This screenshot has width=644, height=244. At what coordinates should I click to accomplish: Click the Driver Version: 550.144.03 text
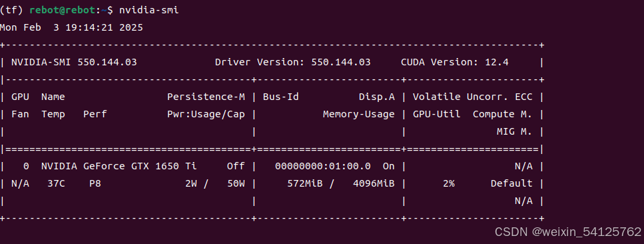pos(293,63)
